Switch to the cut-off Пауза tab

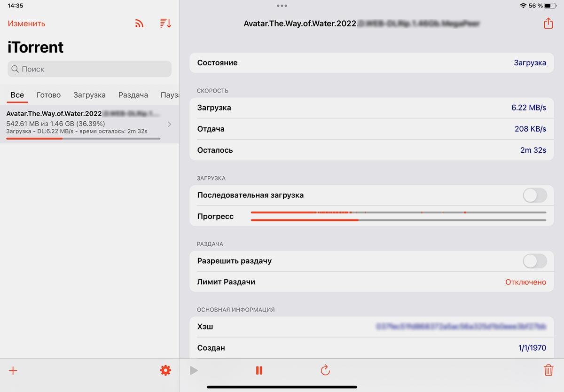pos(170,95)
